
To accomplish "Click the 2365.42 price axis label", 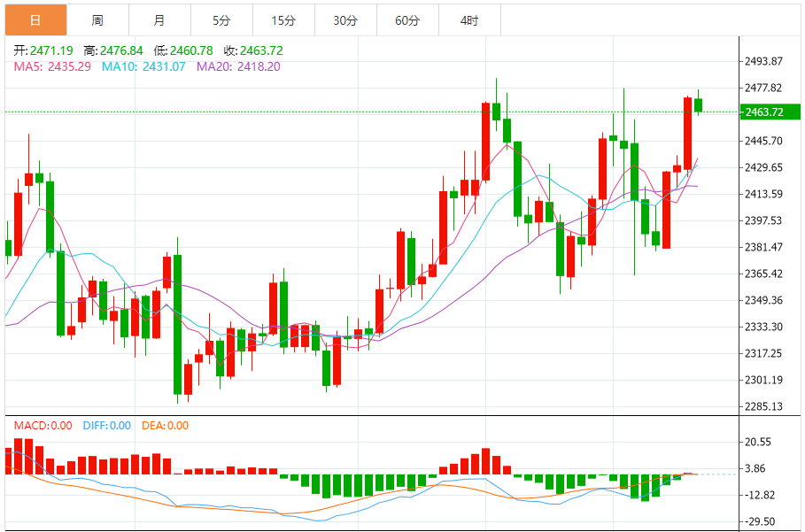I will click(764, 274).
